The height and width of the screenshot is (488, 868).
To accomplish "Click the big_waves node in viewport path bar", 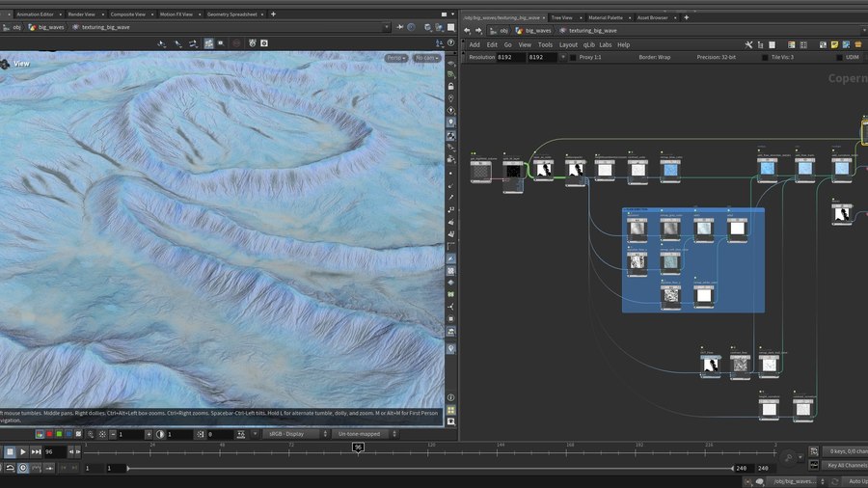I will click(50, 28).
